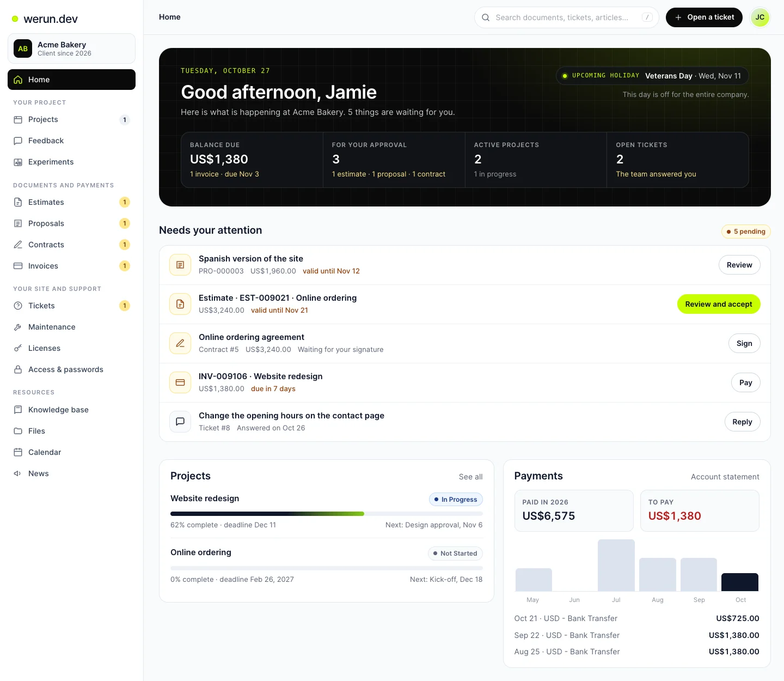Screen dimensions: 784x681
Task: Open the JC user avatar menu
Action: [759, 17]
